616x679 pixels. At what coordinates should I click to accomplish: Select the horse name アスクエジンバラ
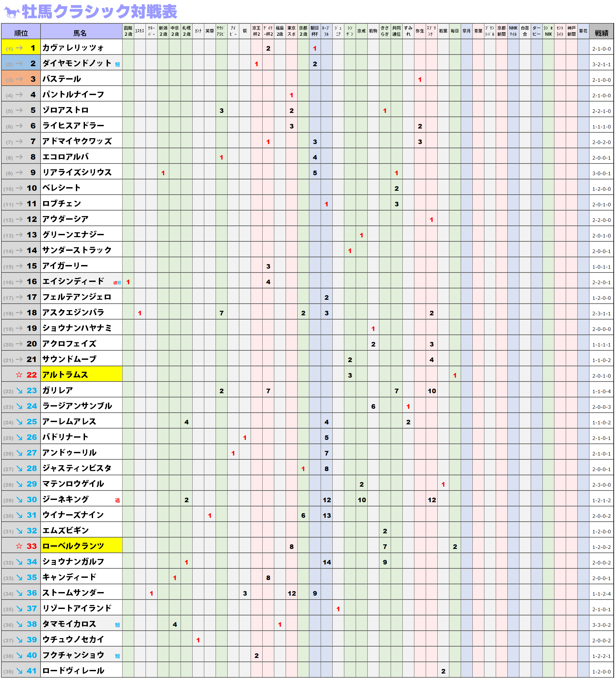pyautogui.click(x=73, y=312)
